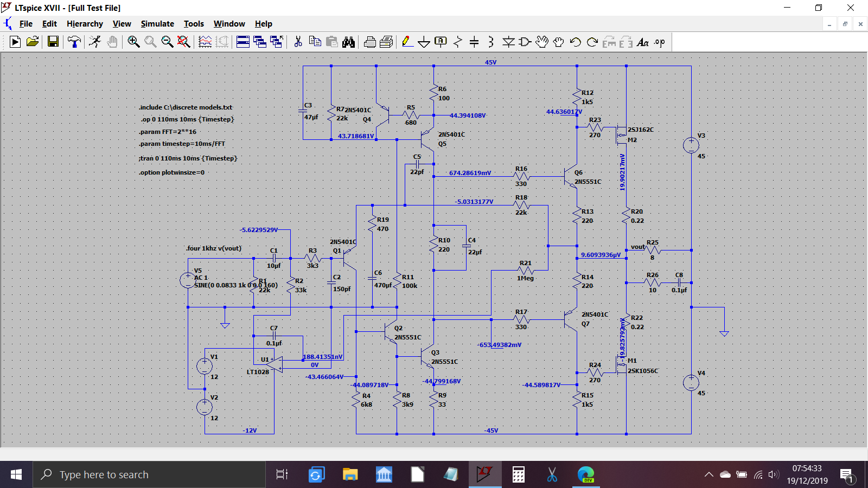Image resolution: width=868 pixels, height=488 pixels.
Task: Click the taskbar search box
Action: (x=149, y=475)
